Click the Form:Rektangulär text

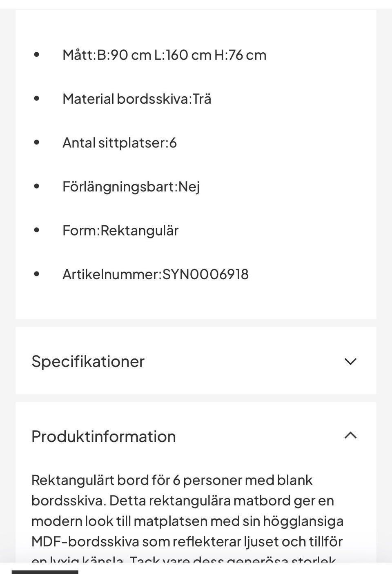pyautogui.click(x=120, y=231)
